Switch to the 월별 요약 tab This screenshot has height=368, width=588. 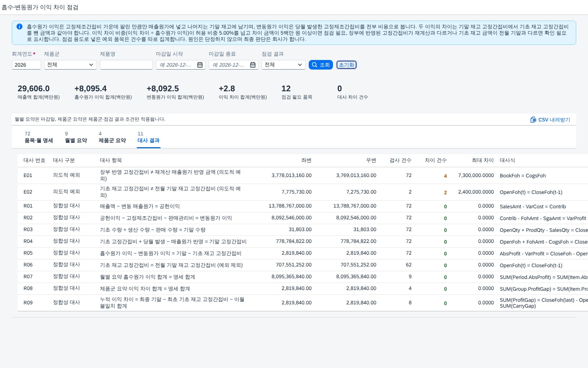pos(76,137)
